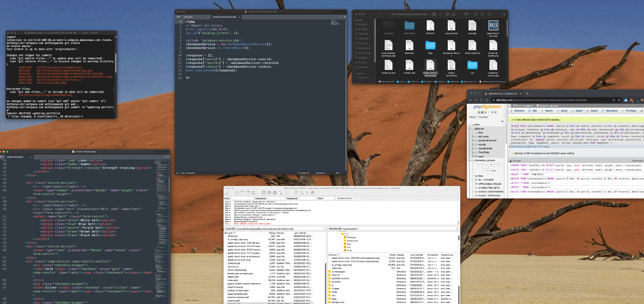Click FileZilla binoculars file search icon
The width and height of the screenshot is (644, 304).
[x=312, y=193]
